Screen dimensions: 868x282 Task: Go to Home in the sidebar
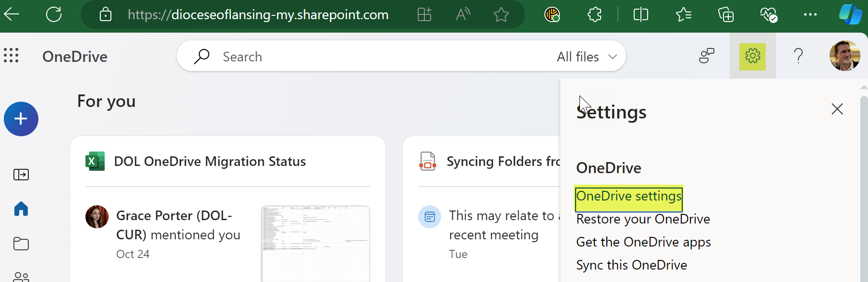pos(21,209)
